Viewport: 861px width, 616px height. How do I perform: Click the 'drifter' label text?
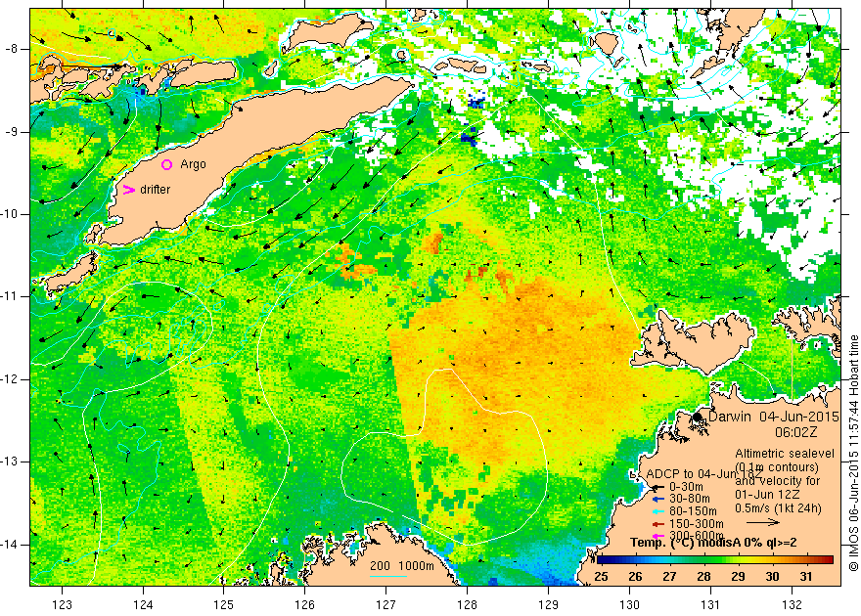[x=156, y=190]
